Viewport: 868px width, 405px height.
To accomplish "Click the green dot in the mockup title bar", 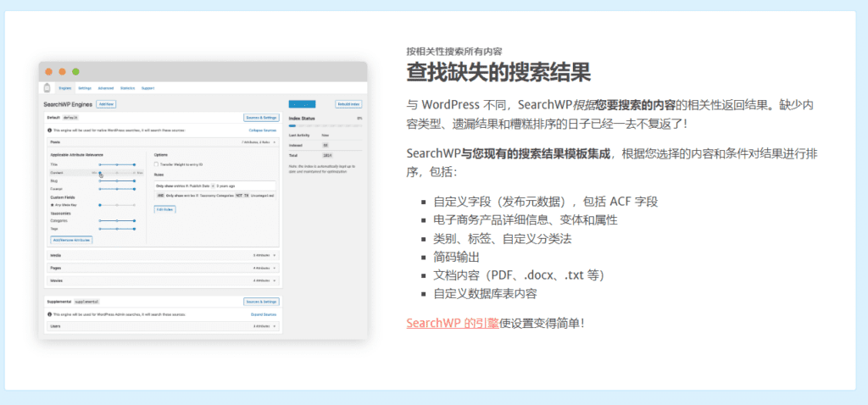I will tap(75, 71).
